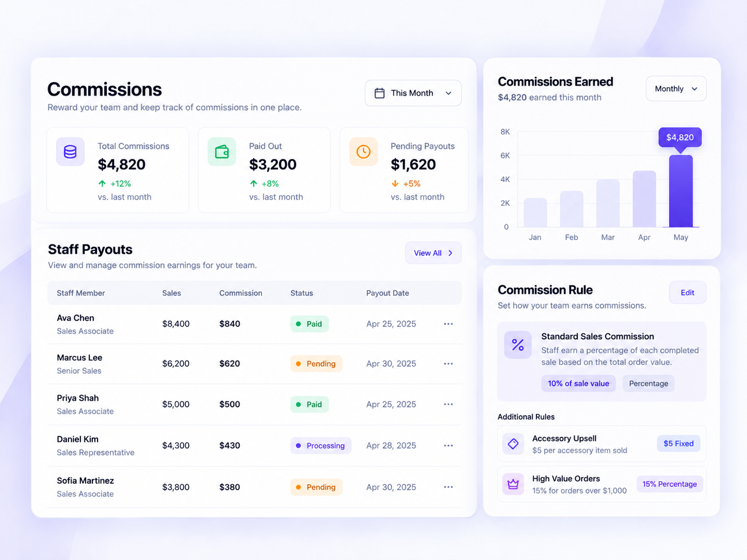Open the Monthly chart range dropdown

[x=676, y=89]
